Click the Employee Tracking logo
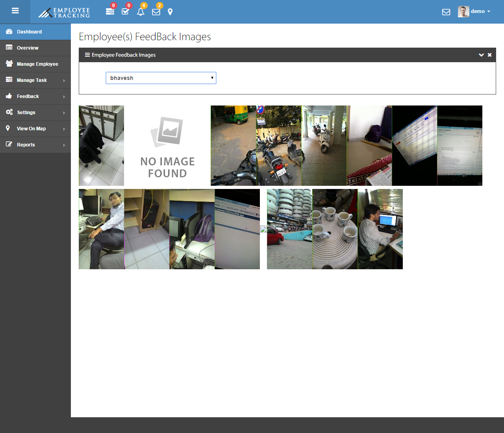The height and width of the screenshot is (433, 504). 64,13
